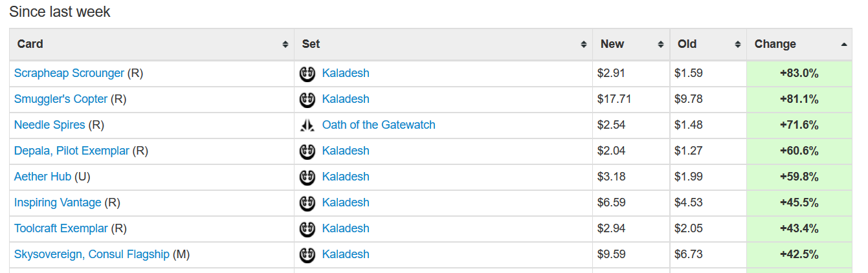The width and height of the screenshot is (868, 273).
Task: Open Scrapheap Scrounger card link
Action: point(69,73)
